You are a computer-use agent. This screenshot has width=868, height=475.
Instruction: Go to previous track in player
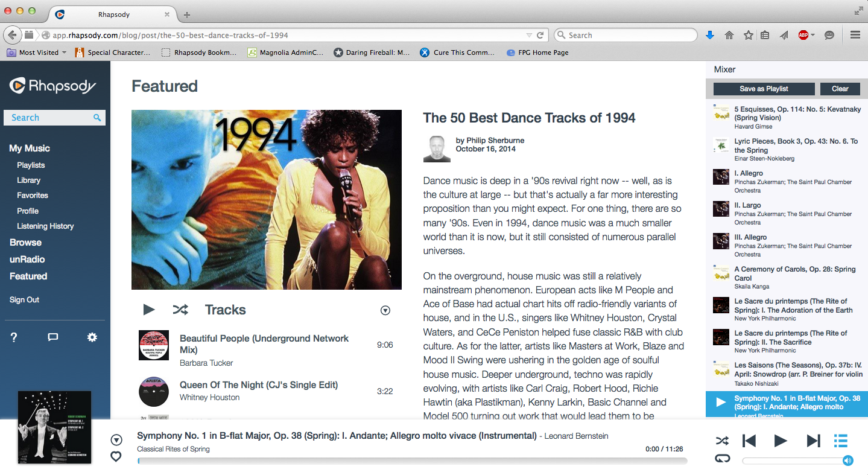click(x=749, y=441)
